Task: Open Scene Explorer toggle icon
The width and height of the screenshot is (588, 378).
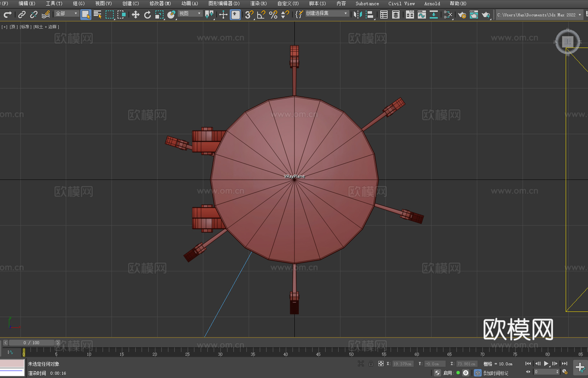Action: click(384, 14)
